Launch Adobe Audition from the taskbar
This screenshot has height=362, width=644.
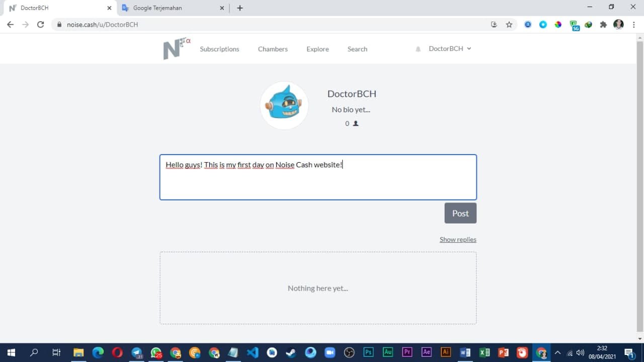(x=388, y=352)
